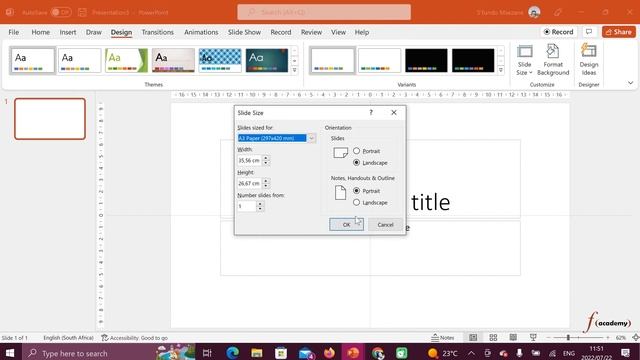Open the Slides sized for dropdown
Screen dimensions: 640x360
[x=311, y=138]
